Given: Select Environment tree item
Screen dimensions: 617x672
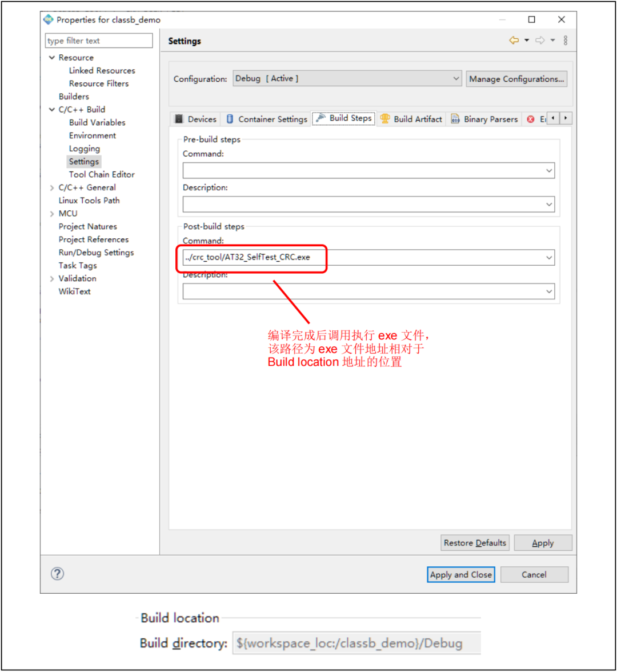Looking at the screenshot, I should pos(93,135).
